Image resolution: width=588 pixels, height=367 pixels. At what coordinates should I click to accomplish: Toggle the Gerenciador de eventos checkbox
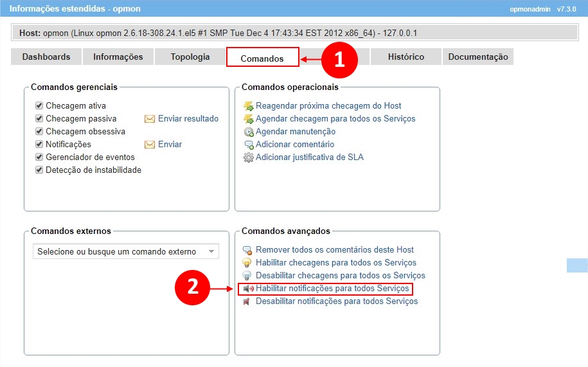pyautogui.click(x=39, y=157)
